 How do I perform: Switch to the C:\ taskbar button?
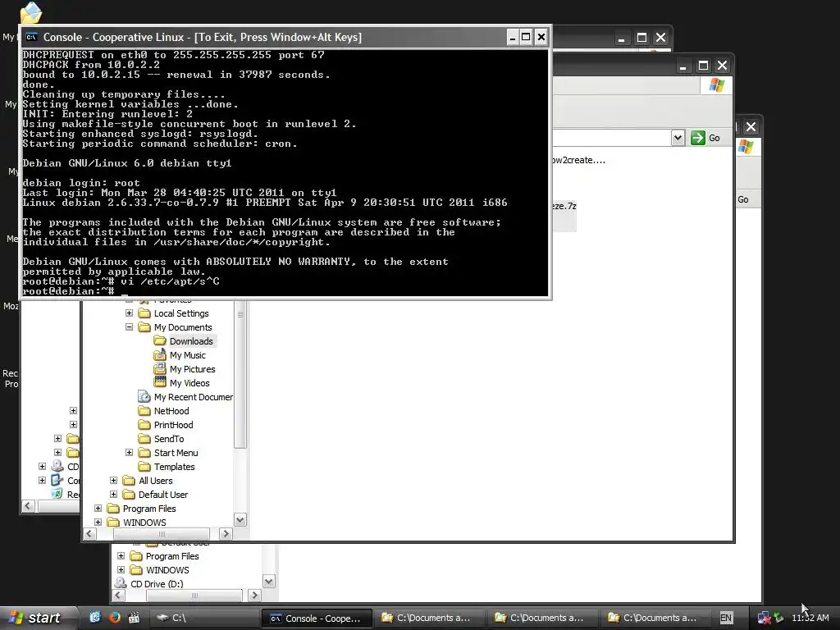[x=203, y=618]
